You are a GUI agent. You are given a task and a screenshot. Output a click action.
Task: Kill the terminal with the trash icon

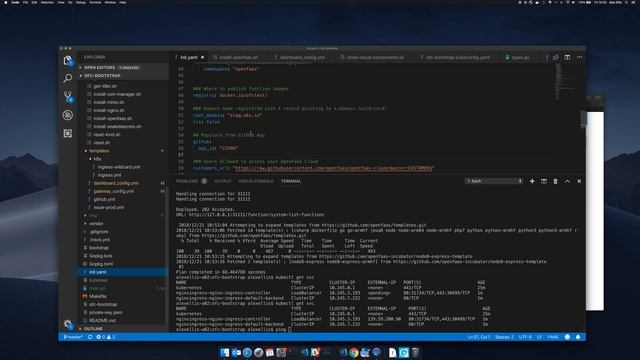pos(556,181)
